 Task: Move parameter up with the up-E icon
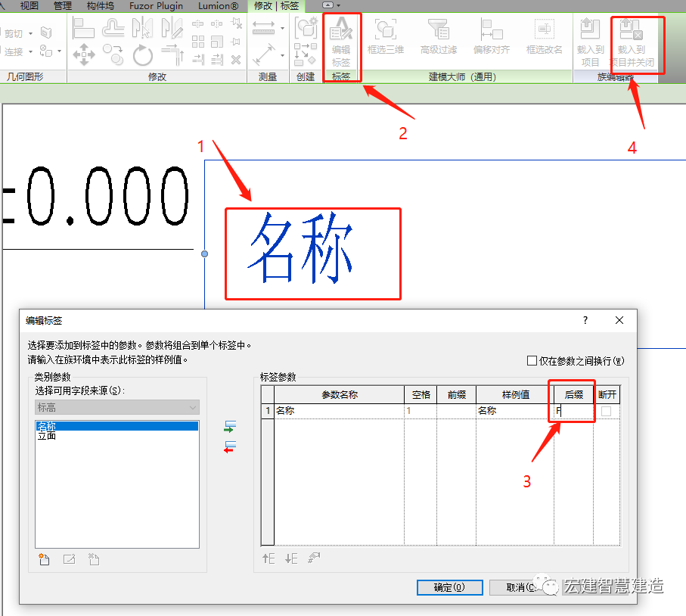tap(269, 558)
